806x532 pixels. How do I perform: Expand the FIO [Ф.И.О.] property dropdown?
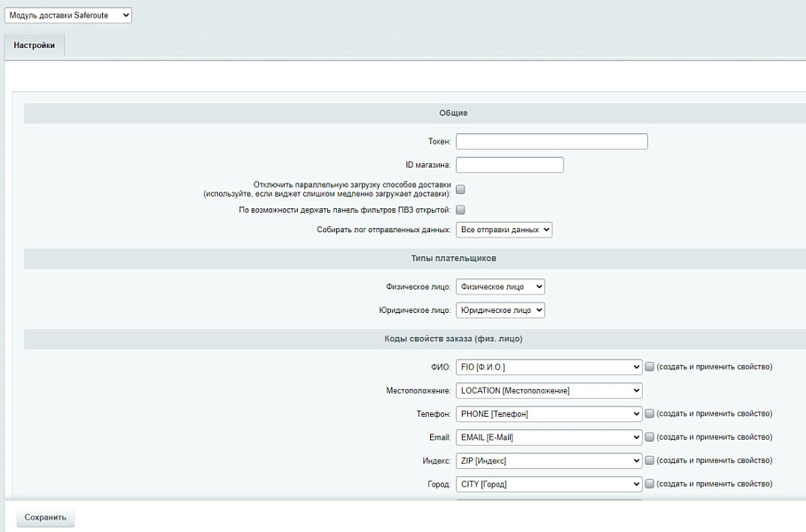tap(549, 367)
